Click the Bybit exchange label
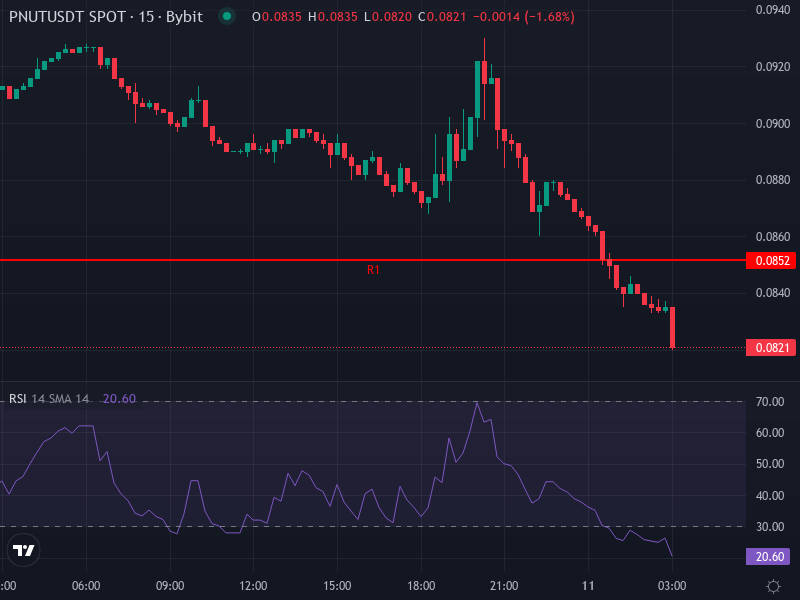This screenshot has height=600, width=800. tap(186, 17)
